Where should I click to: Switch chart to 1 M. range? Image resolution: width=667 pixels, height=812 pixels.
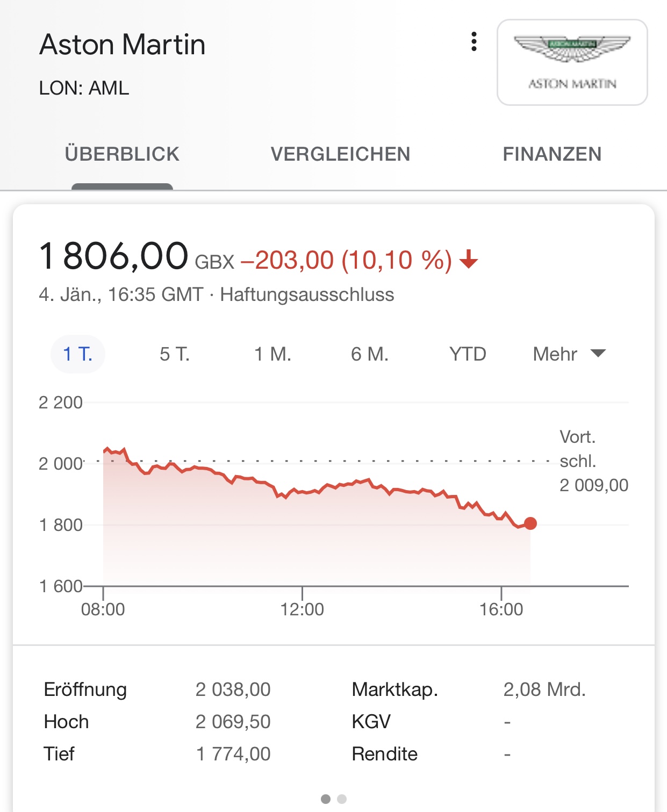(272, 354)
